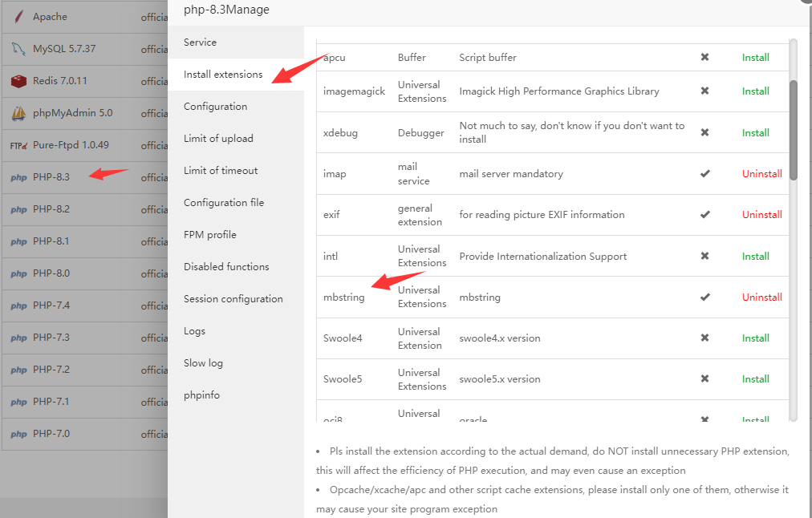The height and width of the screenshot is (518, 812).
Task: Toggle the checkmark status for imap extension
Action: tap(704, 173)
